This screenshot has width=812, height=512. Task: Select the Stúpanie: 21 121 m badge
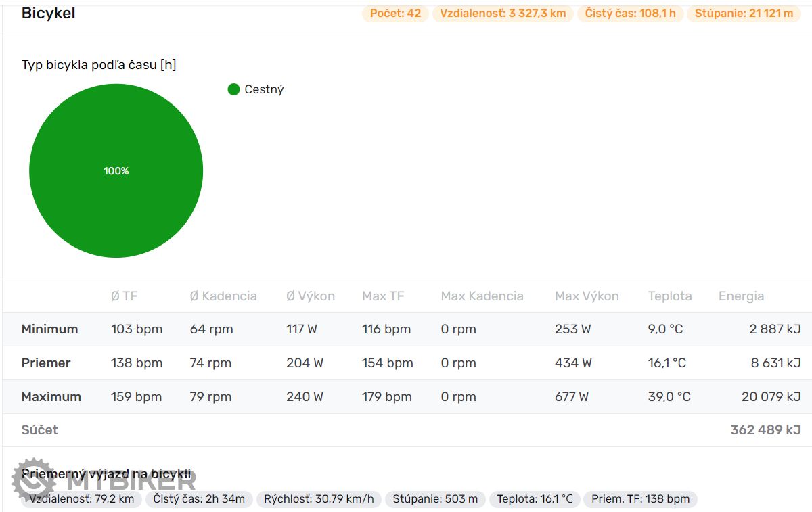coord(744,14)
